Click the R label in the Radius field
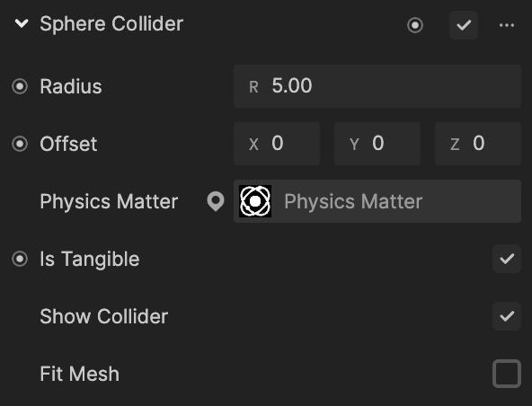 [253, 87]
